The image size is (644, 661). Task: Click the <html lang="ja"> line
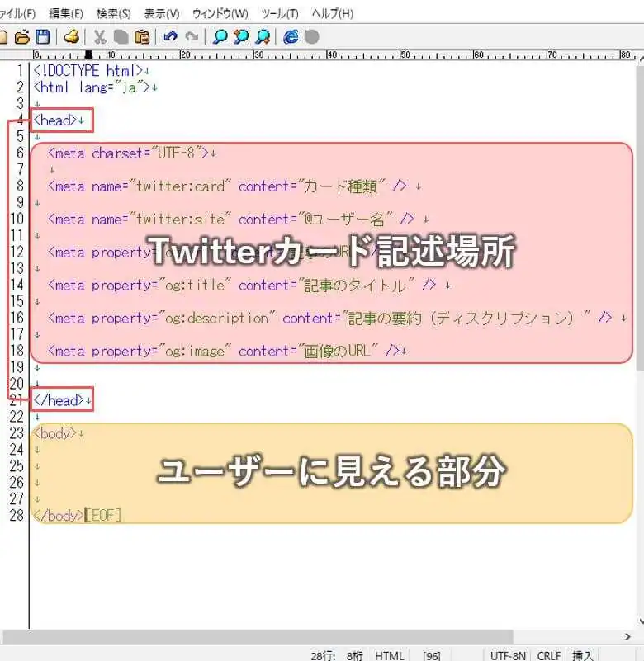95,87
